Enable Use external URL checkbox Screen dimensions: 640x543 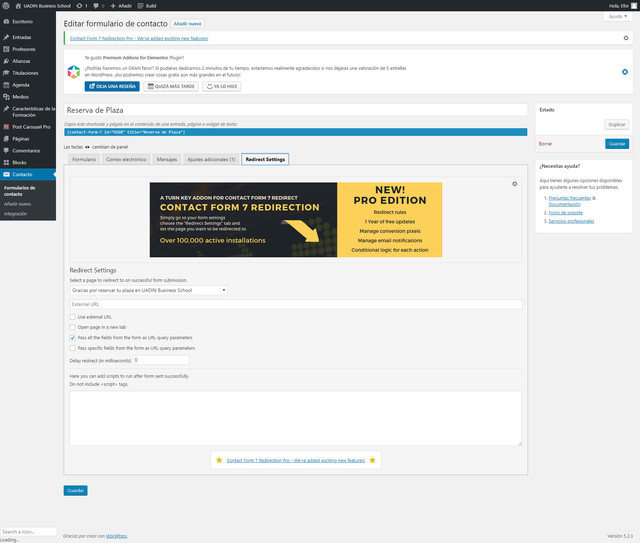pyautogui.click(x=72, y=317)
